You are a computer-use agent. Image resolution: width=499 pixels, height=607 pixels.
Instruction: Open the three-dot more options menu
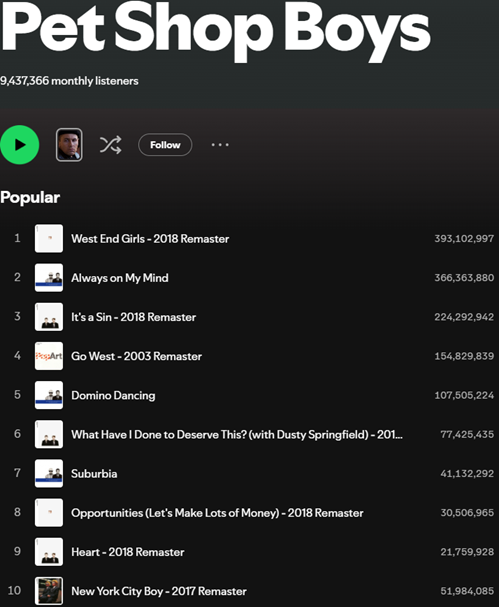coord(220,145)
